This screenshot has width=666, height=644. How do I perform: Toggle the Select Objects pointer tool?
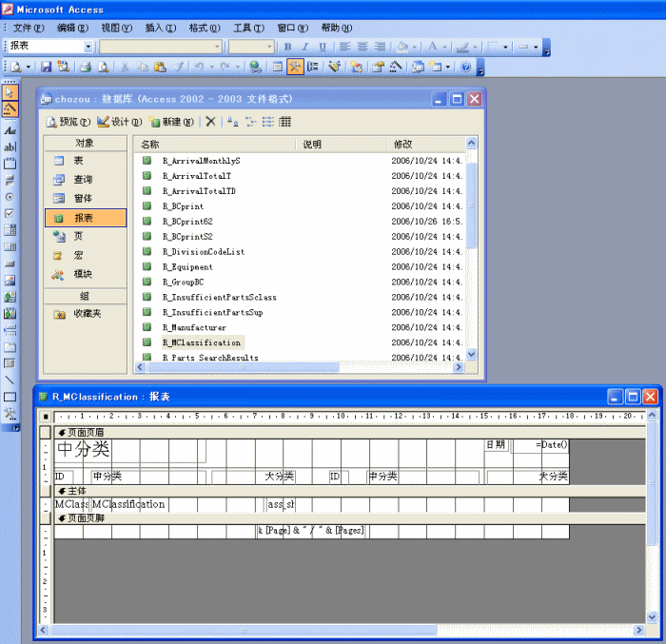coord(10,92)
